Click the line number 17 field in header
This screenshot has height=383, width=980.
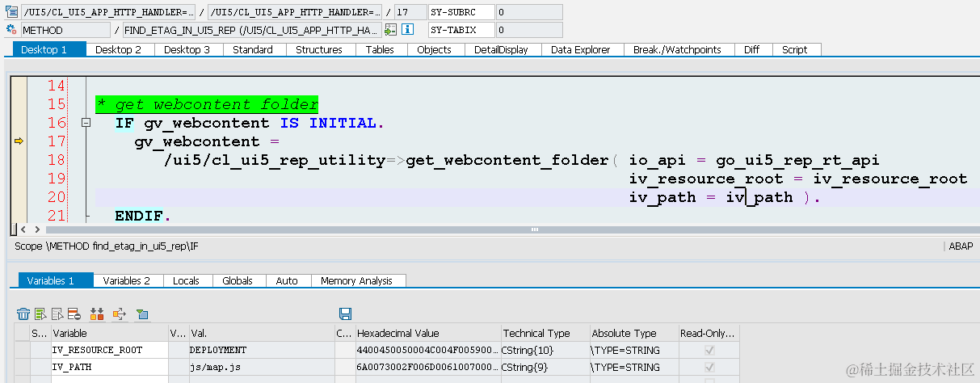409,12
